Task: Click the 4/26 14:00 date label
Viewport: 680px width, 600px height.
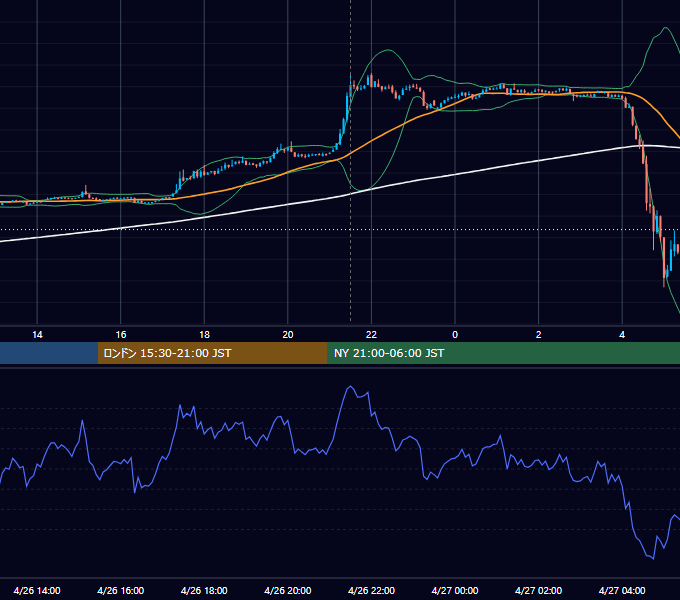Action: click(x=37, y=590)
